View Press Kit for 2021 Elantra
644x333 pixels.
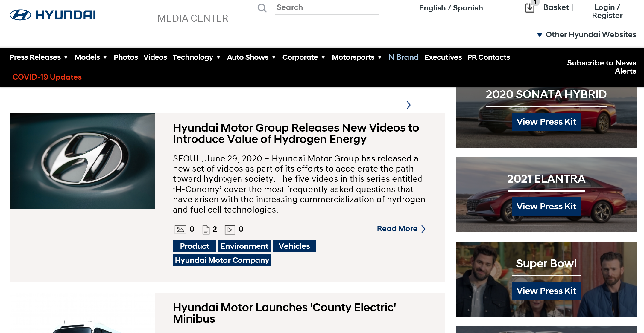pyautogui.click(x=546, y=207)
